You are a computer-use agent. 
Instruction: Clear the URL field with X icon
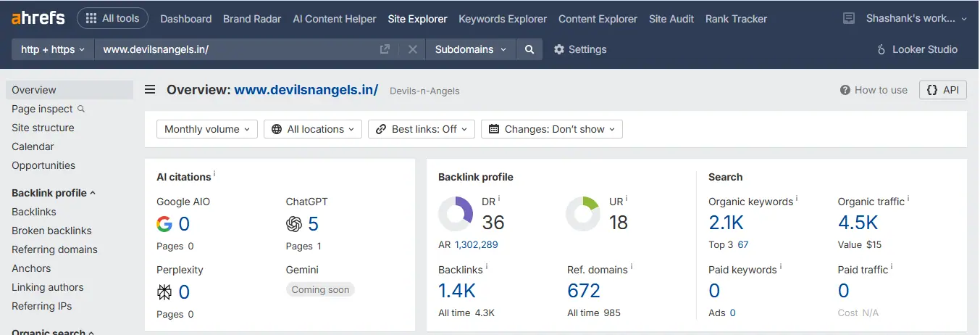[412, 49]
